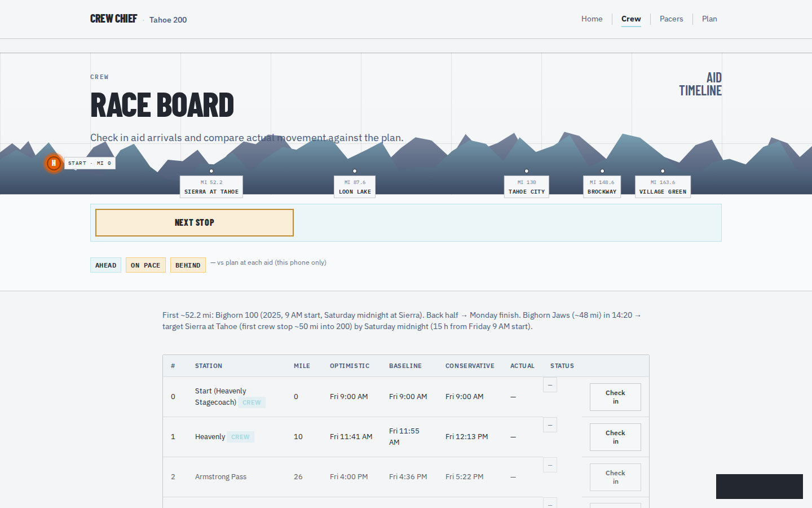Check in at Heavenly station

coord(615,437)
